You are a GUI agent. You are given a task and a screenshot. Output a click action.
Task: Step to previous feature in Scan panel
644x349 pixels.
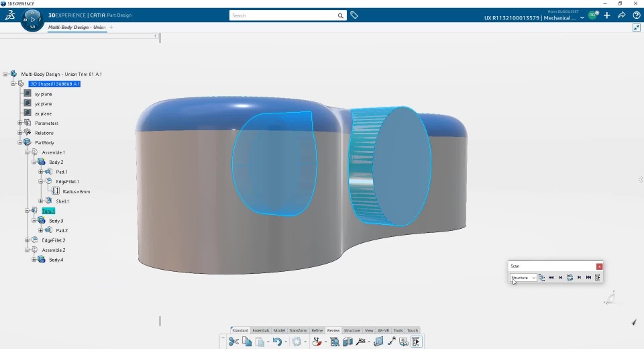click(x=561, y=277)
